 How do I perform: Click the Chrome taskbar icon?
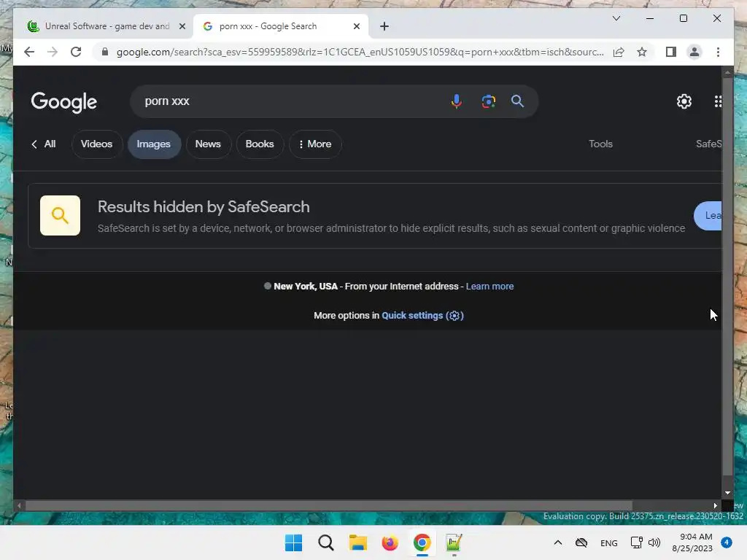(422, 542)
